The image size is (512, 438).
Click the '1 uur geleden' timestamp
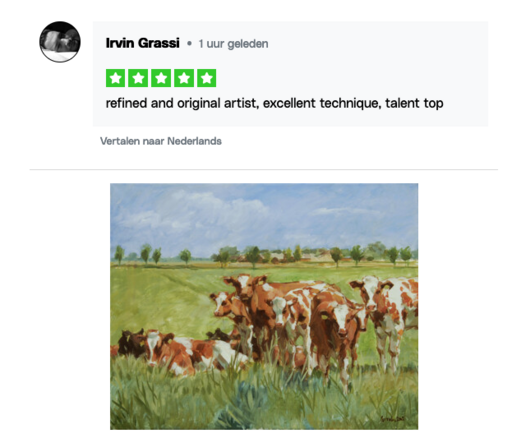[233, 44]
